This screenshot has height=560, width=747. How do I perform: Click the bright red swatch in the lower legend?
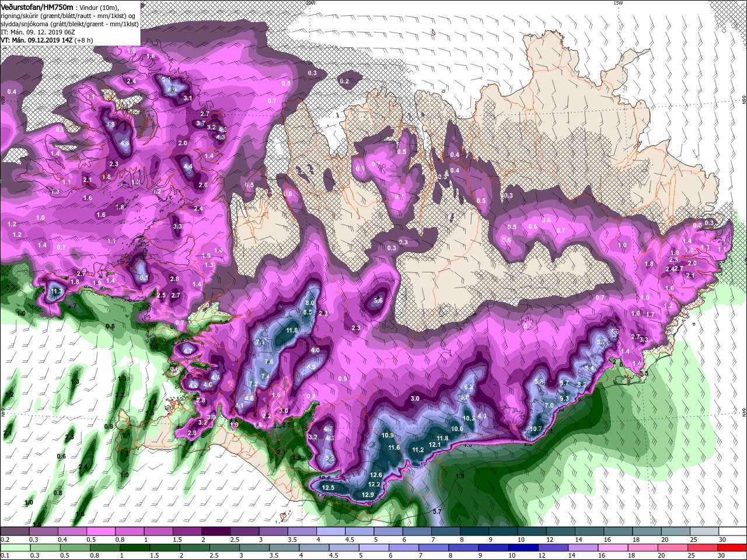pyautogui.click(x=732, y=548)
